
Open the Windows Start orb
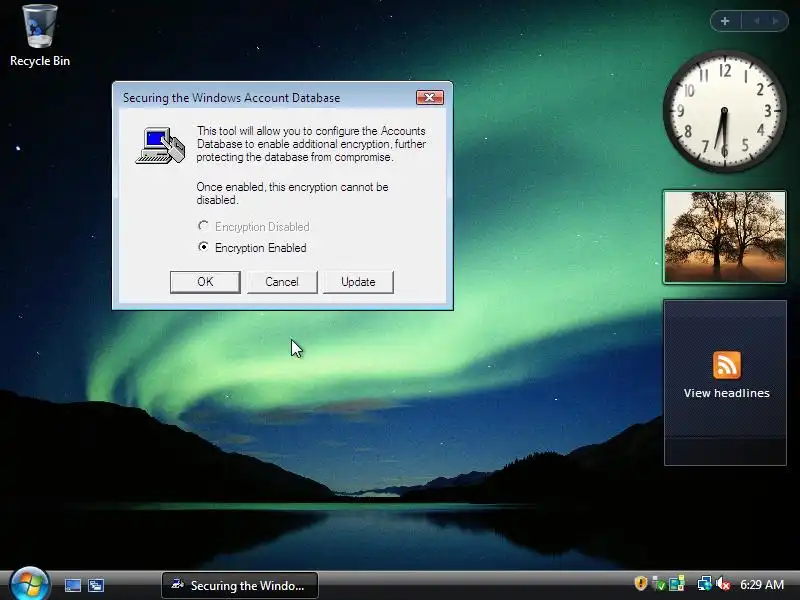(30, 584)
